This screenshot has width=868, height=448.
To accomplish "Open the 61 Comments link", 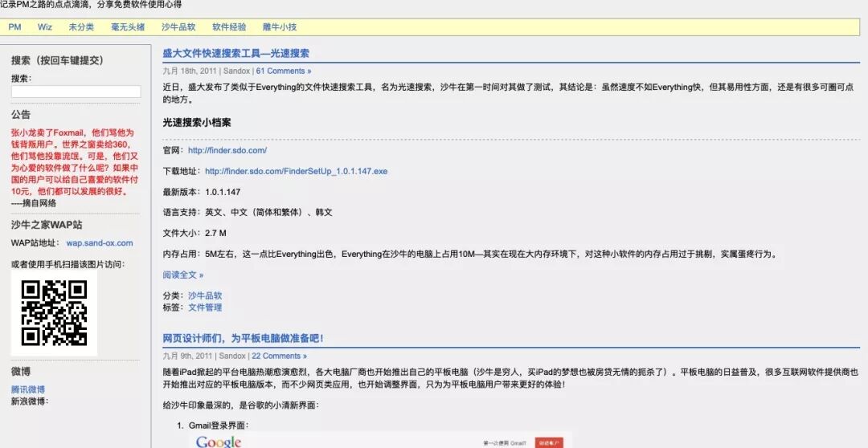I will click(284, 71).
